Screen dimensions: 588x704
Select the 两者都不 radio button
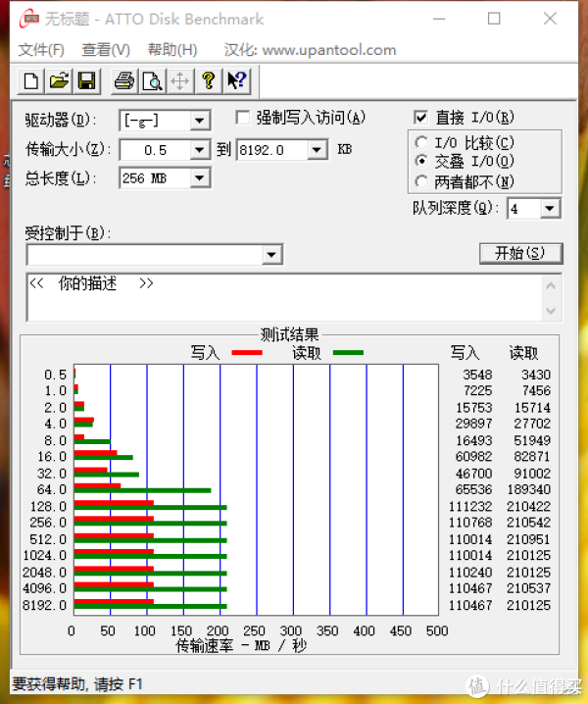(x=421, y=181)
